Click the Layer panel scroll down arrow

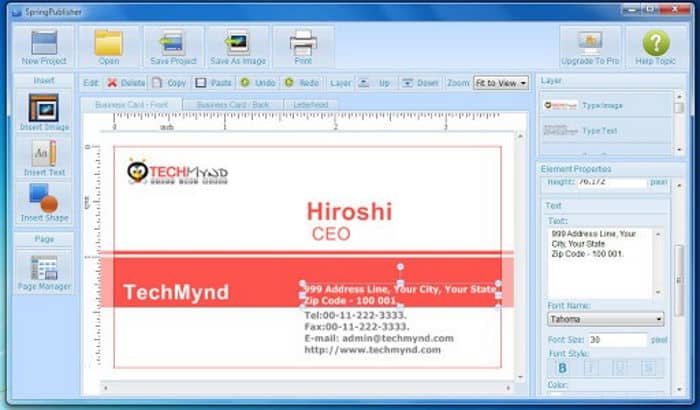[679, 149]
